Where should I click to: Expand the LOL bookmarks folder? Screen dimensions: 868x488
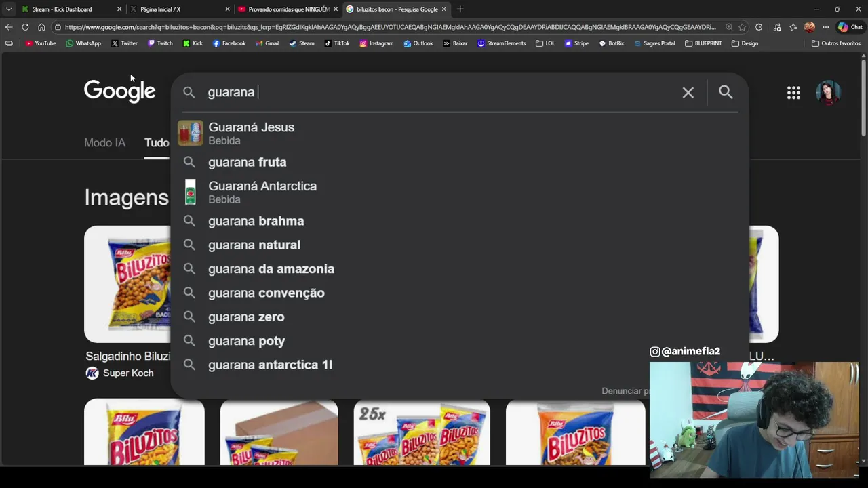click(545, 43)
